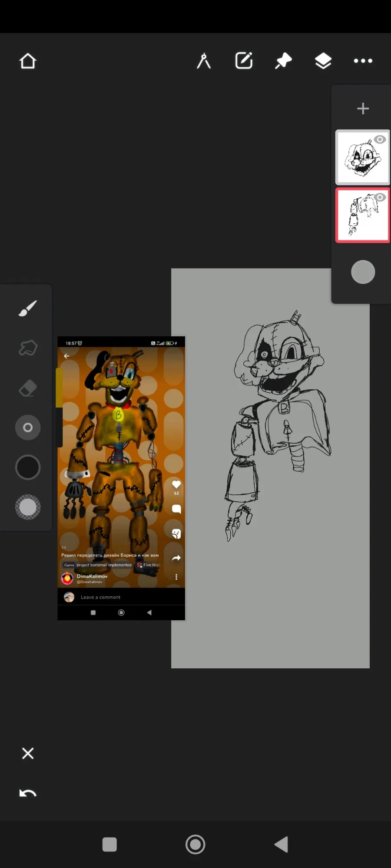391x868 pixels.
Task: Go to the gallery via Home icon
Action: click(x=28, y=61)
